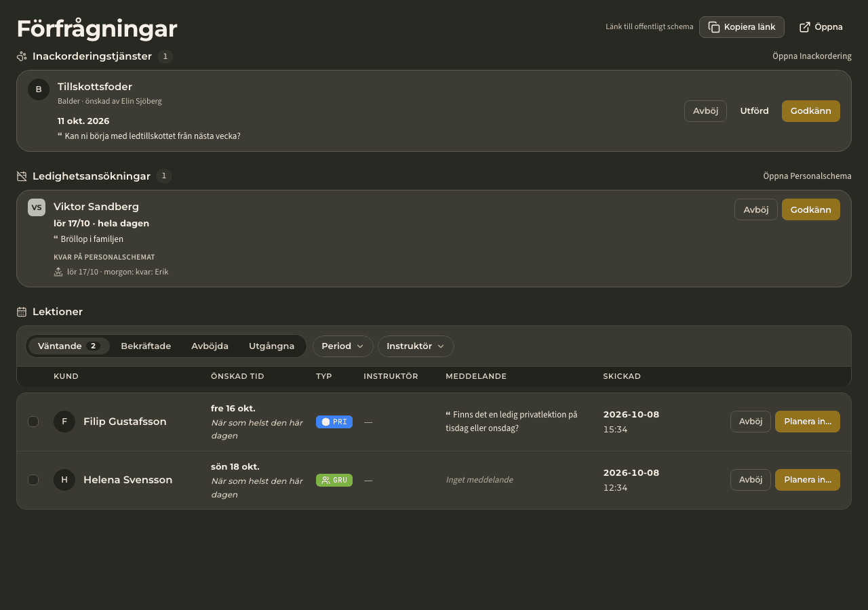868x610 pixels.
Task: Switch to the Utgångna tab
Action: coord(271,346)
